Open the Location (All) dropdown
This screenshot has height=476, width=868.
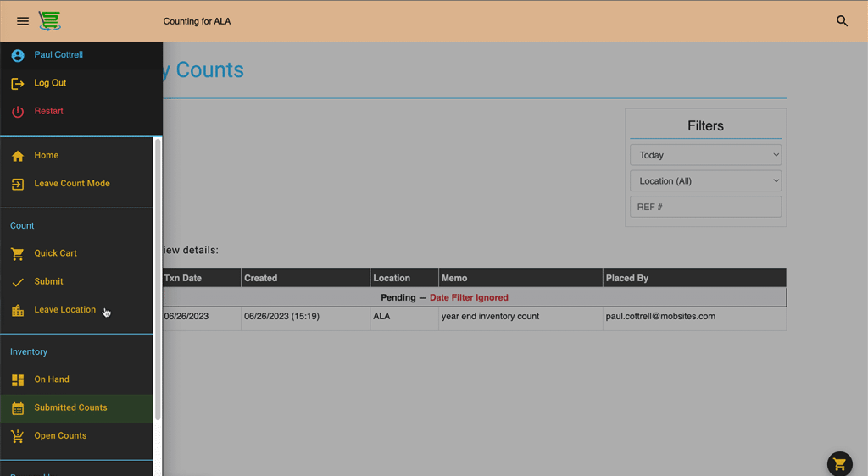[705, 181]
